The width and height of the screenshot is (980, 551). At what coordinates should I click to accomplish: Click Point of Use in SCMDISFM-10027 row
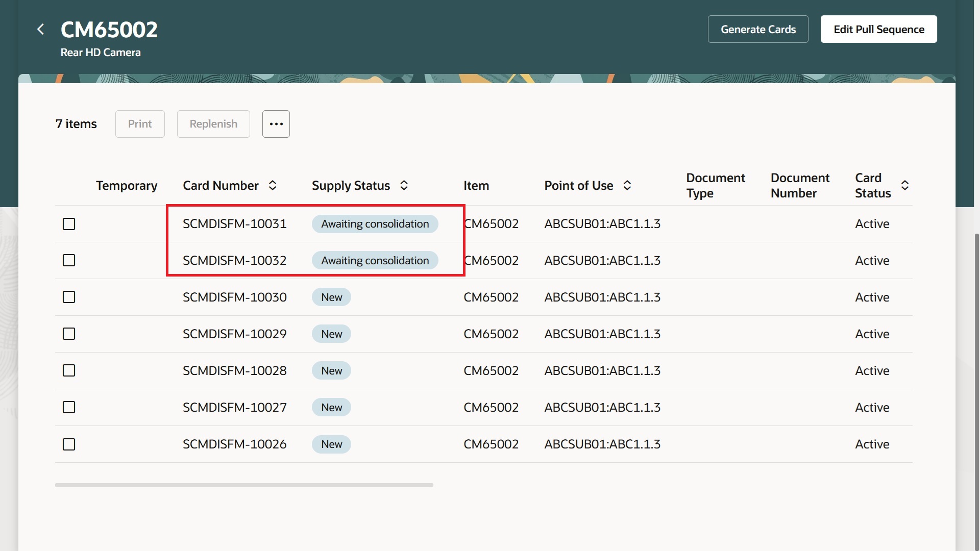coord(602,408)
